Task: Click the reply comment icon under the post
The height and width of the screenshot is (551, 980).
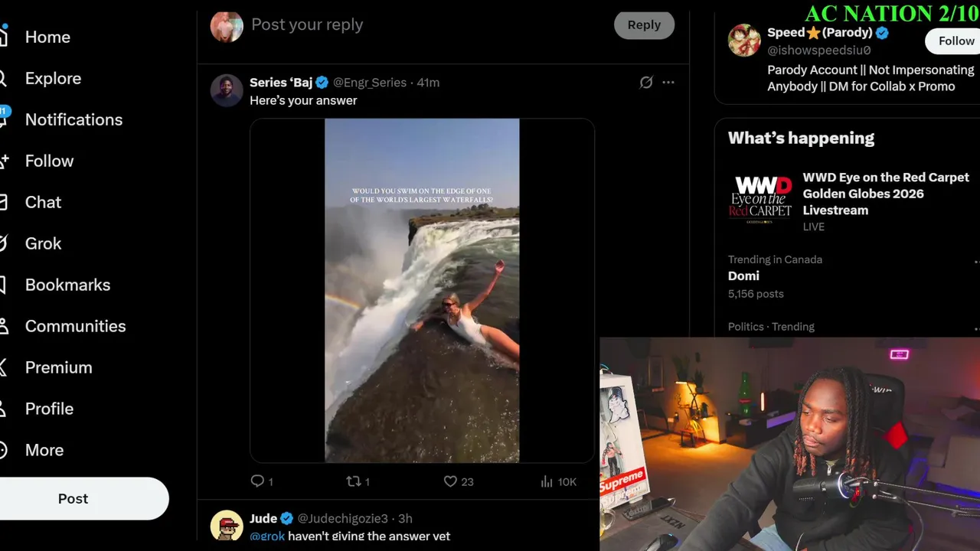Action: click(x=257, y=481)
